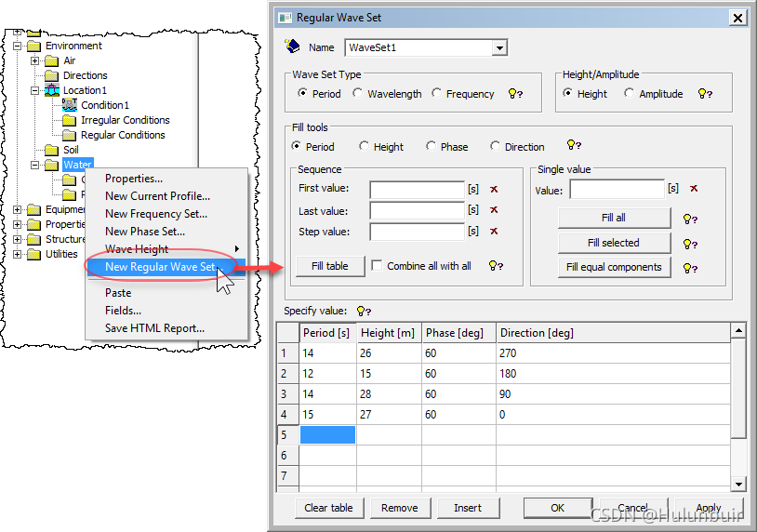This screenshot has width=757, height=532.
Task: Open help bulb beside Fill equal components
Action: click(690, 269)
